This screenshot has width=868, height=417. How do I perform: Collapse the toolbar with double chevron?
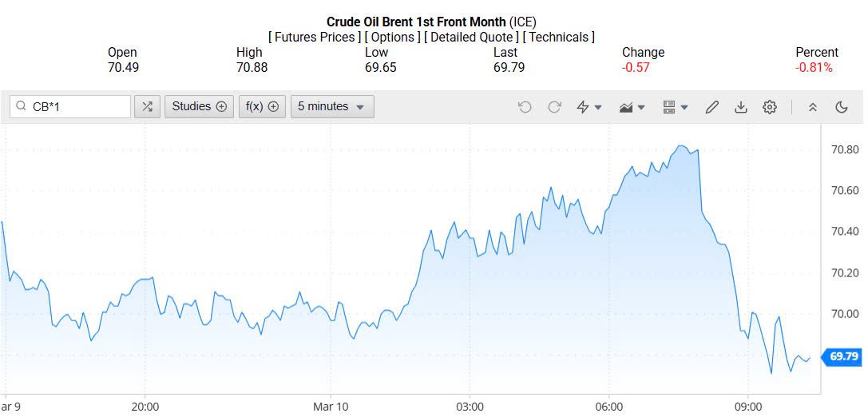(x=813, y=107)
